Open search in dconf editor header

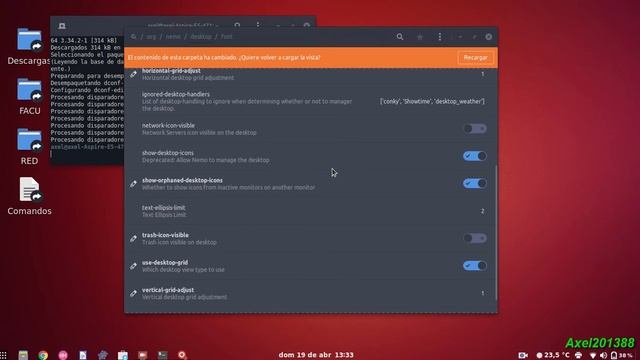point(400,37)
